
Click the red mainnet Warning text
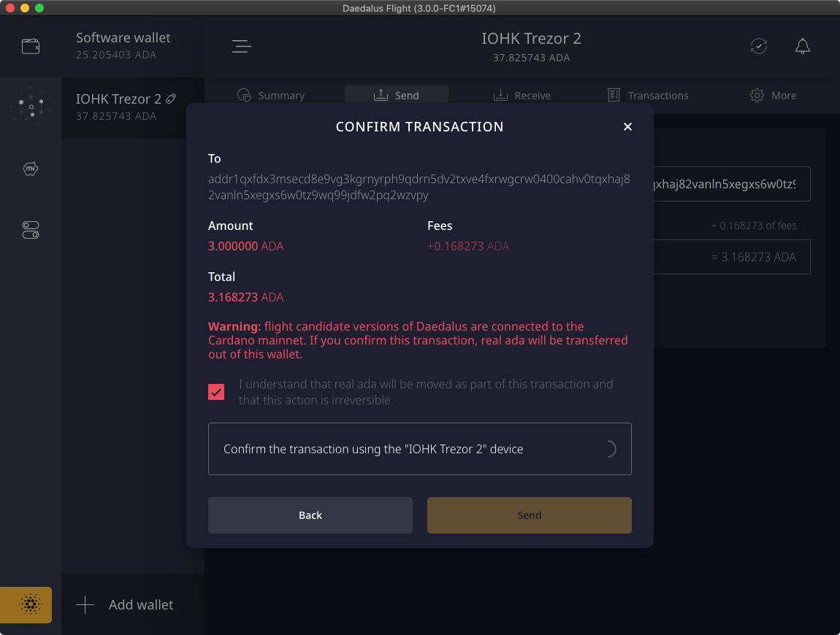coord(418,341)
